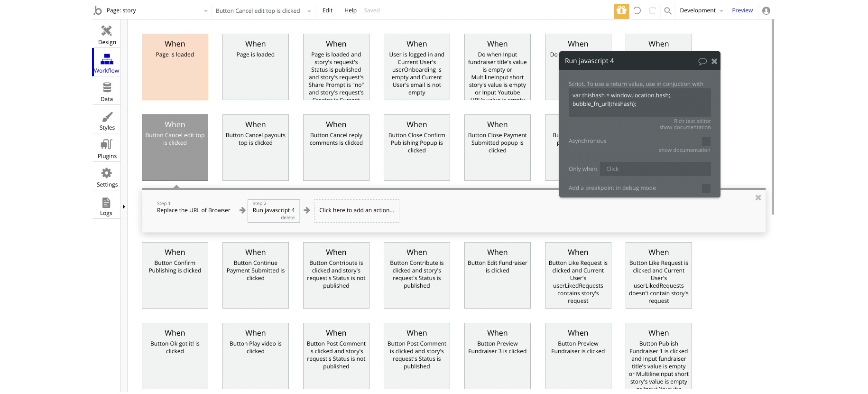868x394 pixels.
Task: Open the Plugins section
Action: (107, 149)
